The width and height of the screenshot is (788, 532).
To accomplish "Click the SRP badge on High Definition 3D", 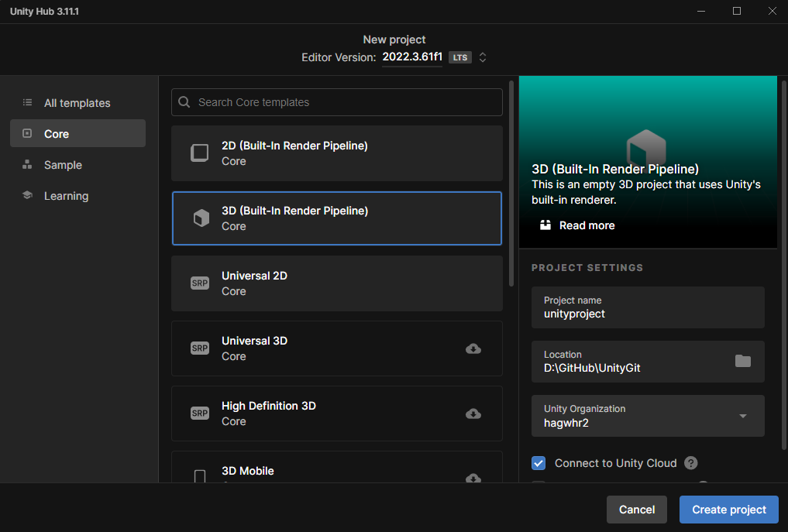I will point(199,413).
